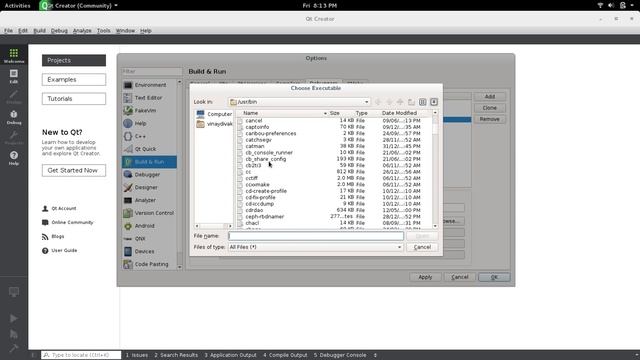Image resolution: width=640 pixels, height=360 pixels.
Task: Select Version Control category in Options
Action: tap(149, 213)
